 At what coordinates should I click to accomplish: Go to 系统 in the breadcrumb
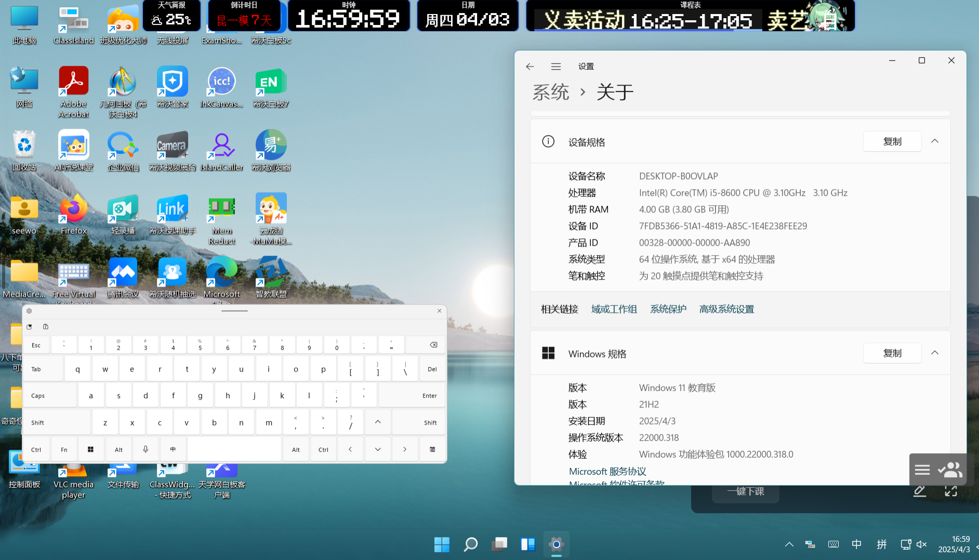(x=550, y=92)
